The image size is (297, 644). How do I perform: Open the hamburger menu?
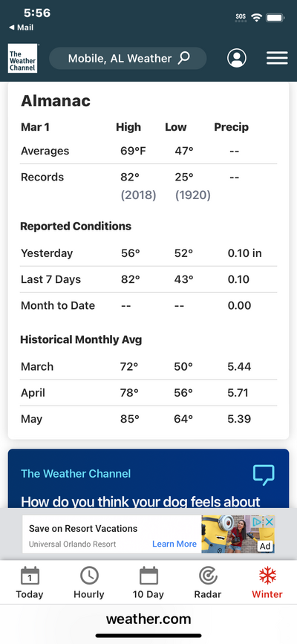[x=277, y=59]
